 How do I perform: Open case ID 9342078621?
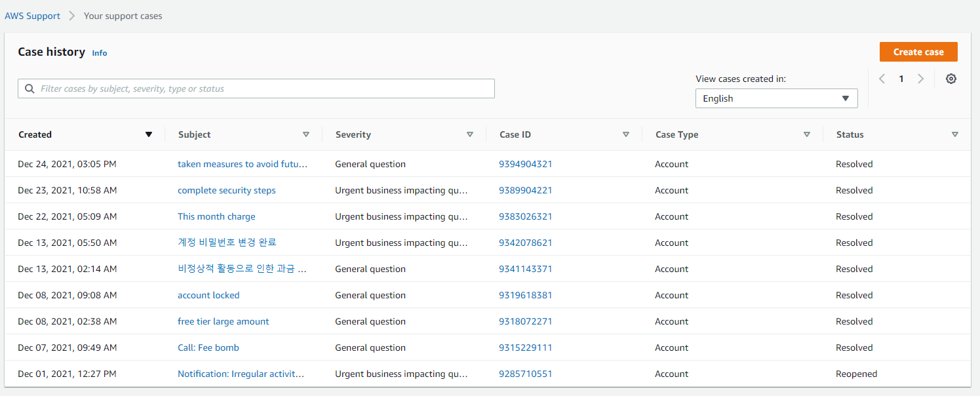click(x=526, y=243)
